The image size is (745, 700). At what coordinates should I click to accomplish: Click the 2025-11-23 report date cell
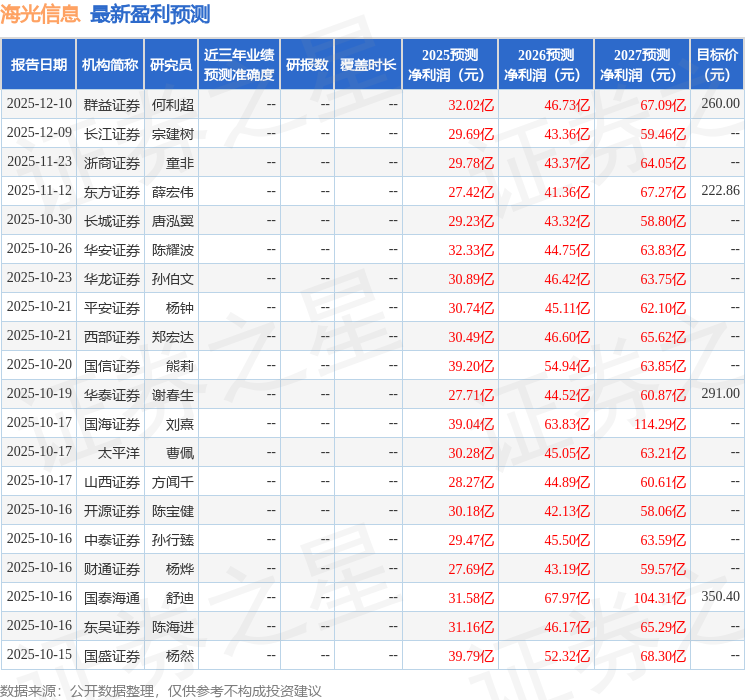(x=39, y=162)
